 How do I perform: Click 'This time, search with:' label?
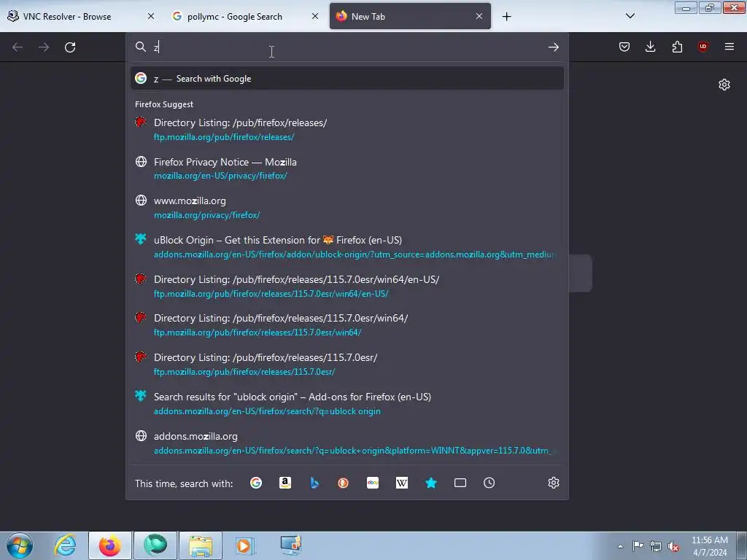pyautogui.click(x=184, y=484)
